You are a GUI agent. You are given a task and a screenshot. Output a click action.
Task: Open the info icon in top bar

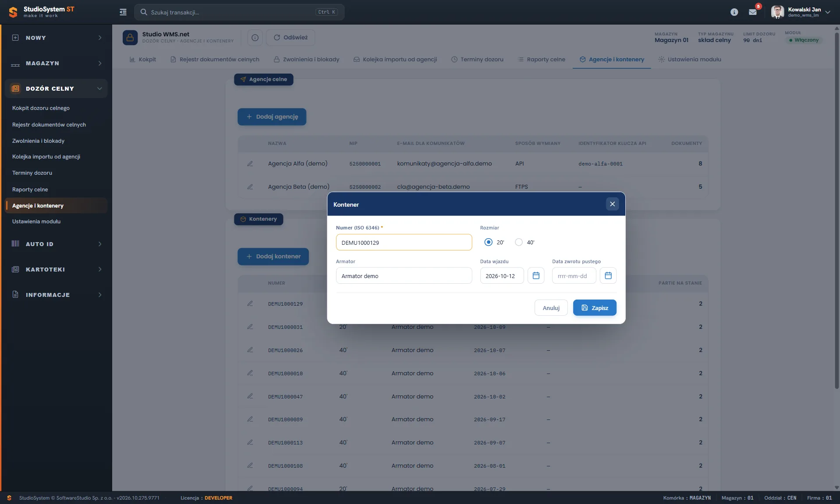coord(734,12)
